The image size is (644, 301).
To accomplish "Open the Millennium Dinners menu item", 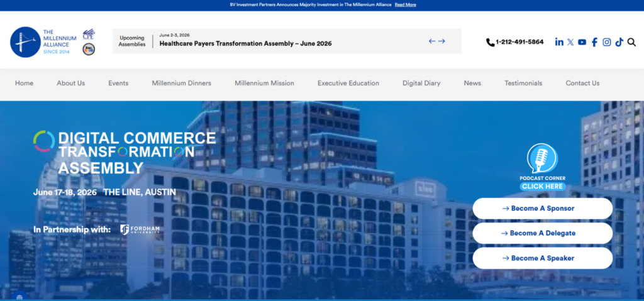I will (182, 83).
